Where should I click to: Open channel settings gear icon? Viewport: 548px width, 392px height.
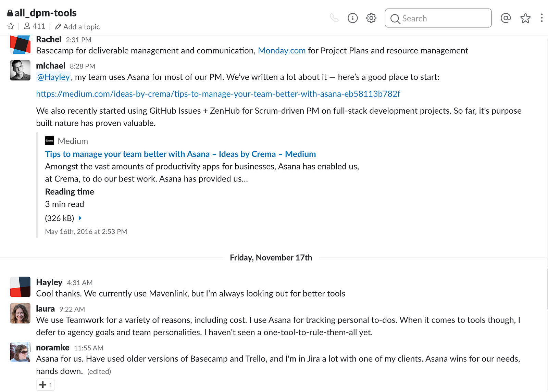(371, 18)
